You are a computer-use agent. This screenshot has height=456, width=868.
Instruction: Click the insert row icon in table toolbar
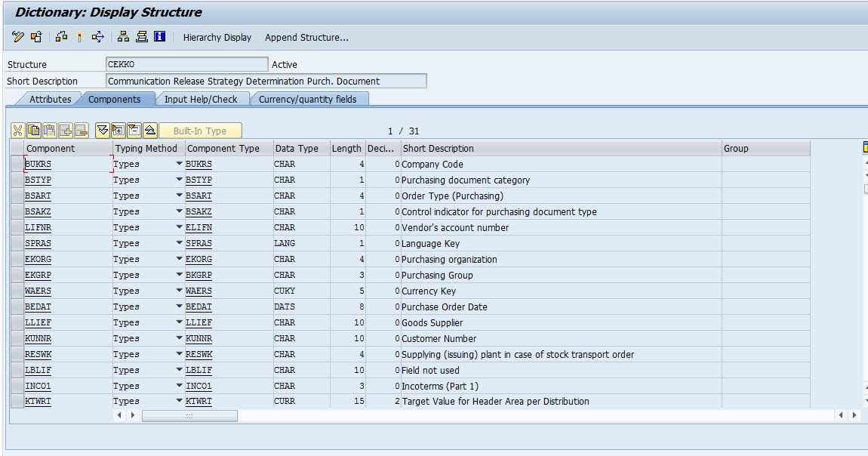pos(66,130)
